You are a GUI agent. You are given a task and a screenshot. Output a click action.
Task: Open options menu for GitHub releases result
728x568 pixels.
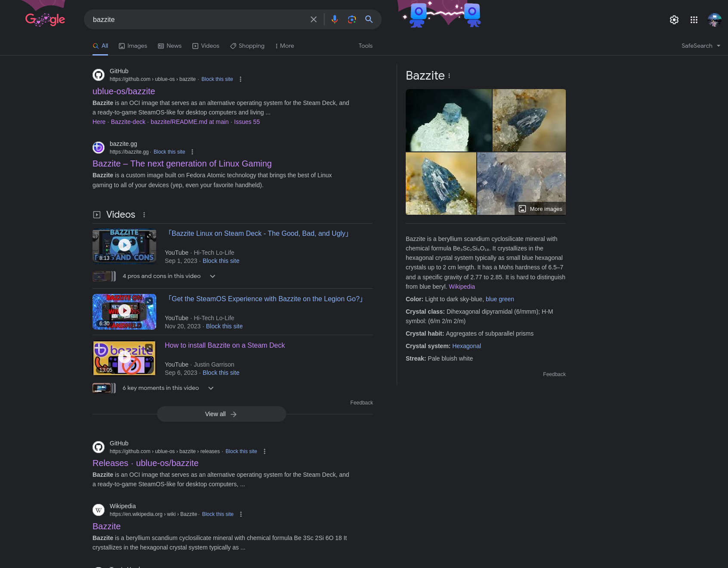click(x=265, y=451)
